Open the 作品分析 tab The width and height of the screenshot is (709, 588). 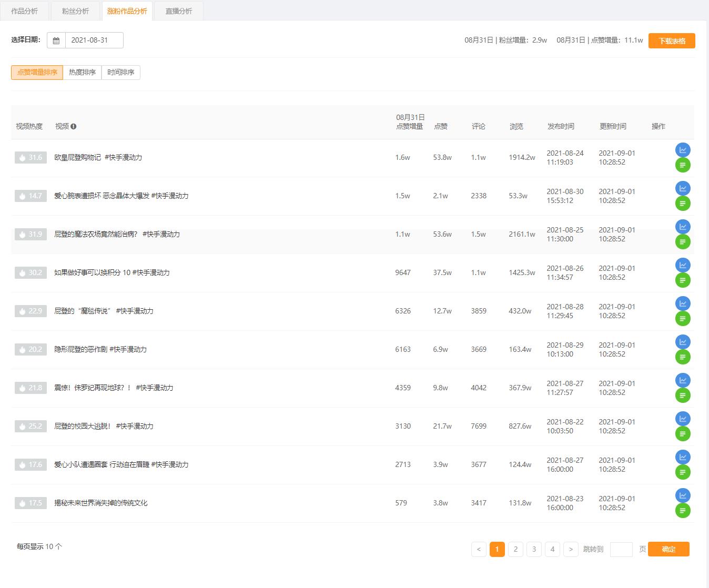click(x=24, y=11)
